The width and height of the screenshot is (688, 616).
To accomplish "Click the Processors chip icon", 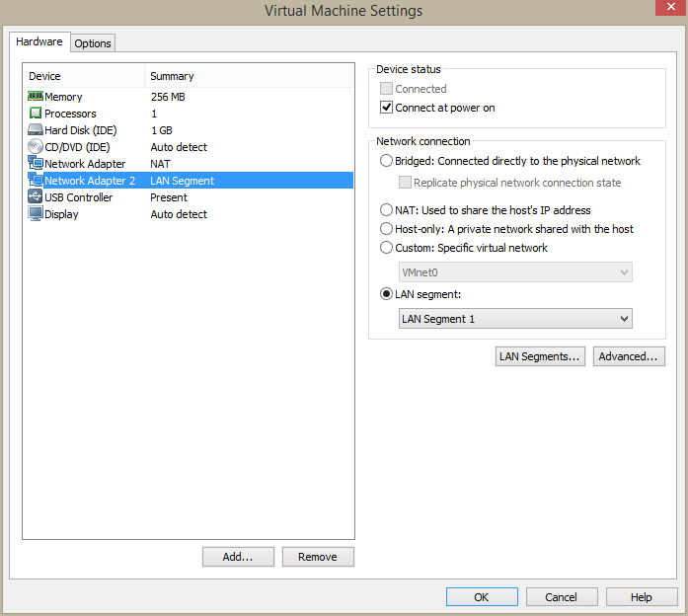I will point(36,114).
